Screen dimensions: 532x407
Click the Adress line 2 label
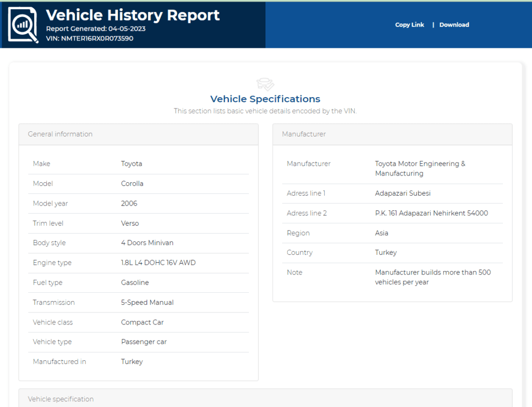pyautogui.click(x=307, y=213)
